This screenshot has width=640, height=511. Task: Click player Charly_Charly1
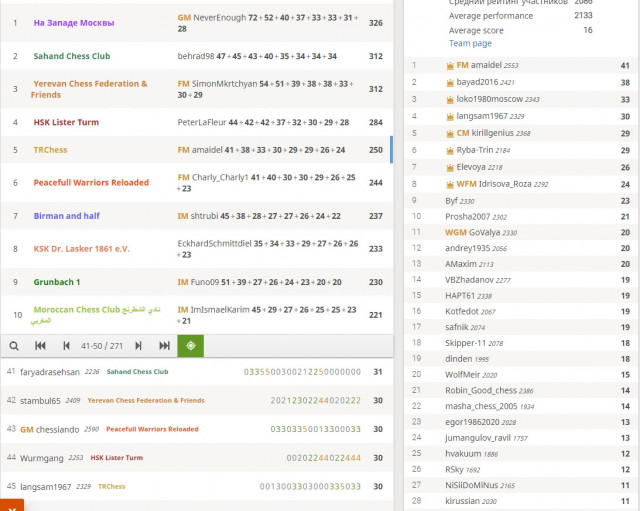(x=220, y=178)
